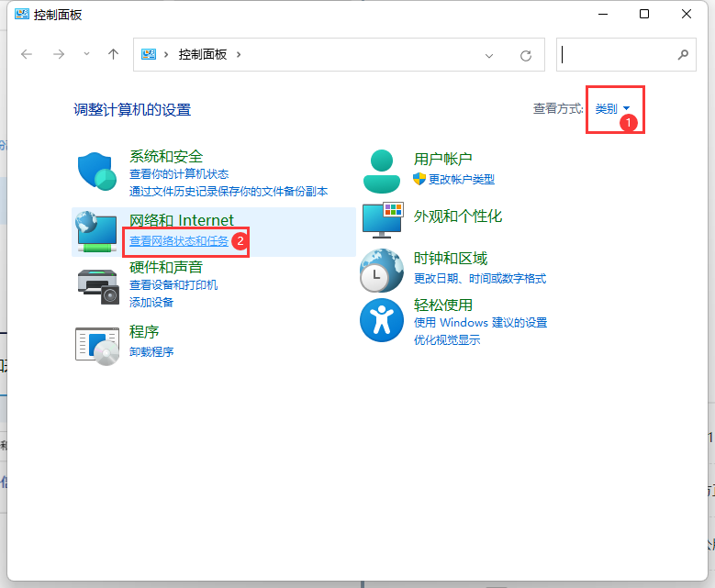Open 查看设备和打印机 link

(173, 285)
